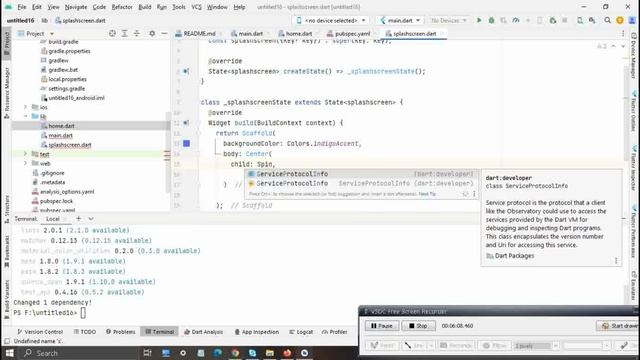Open the Problems tool window
640x360 pixels.
(x=120, y=332)
